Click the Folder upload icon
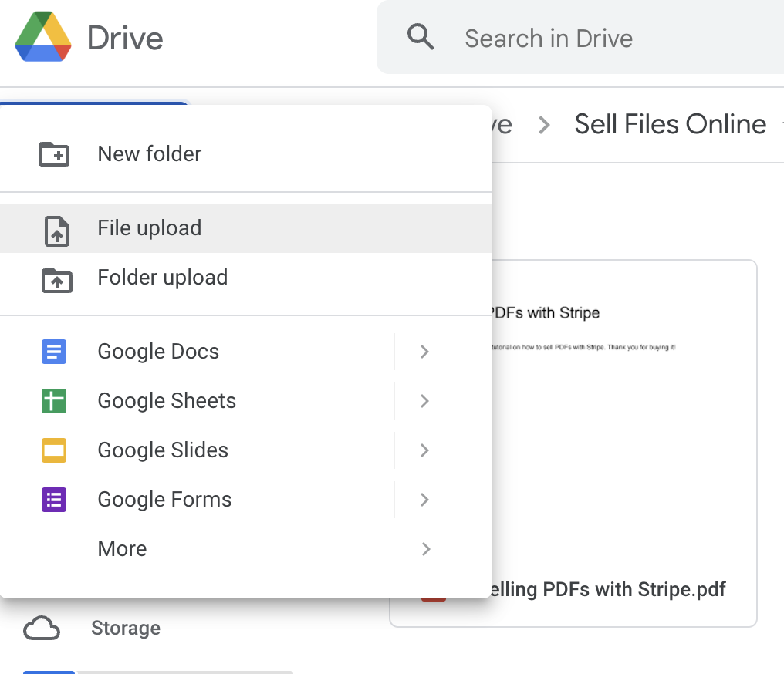The width and height of the screenshot is (784, 674). pyautogui.click(x=56, y=280)
